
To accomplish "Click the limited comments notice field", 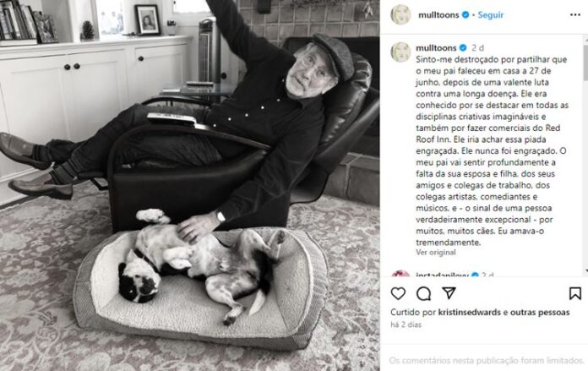I will pos(486,361).
